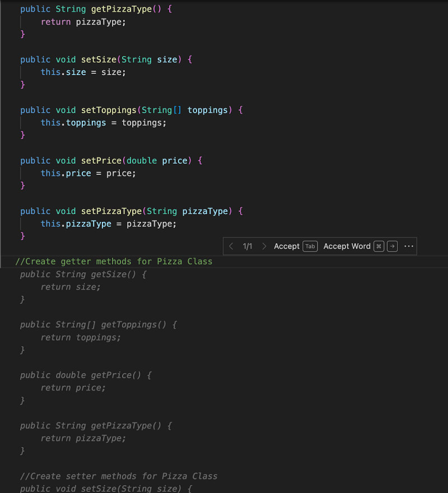Show previous inline suggestion with left chevron

231,246
